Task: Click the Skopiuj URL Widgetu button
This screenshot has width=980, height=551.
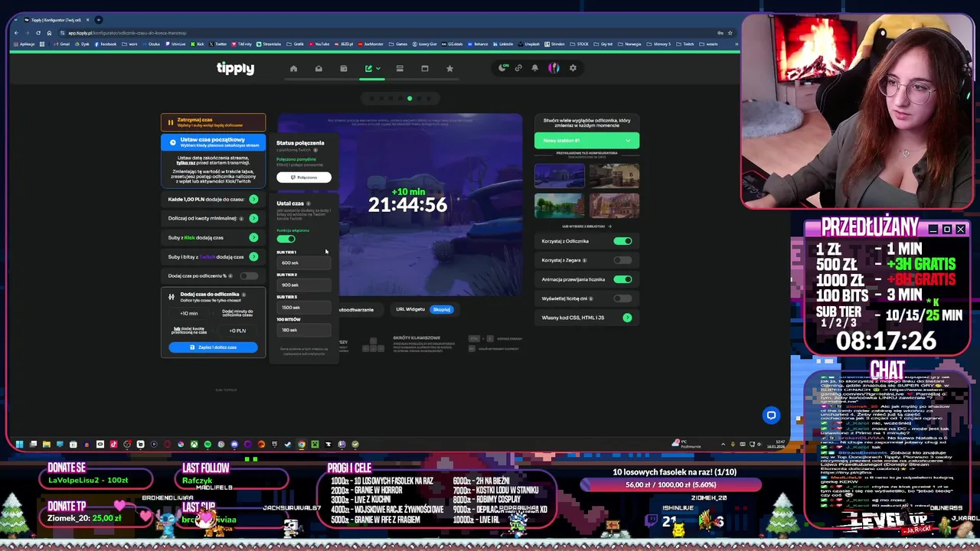Action: (x=442, y=309)
